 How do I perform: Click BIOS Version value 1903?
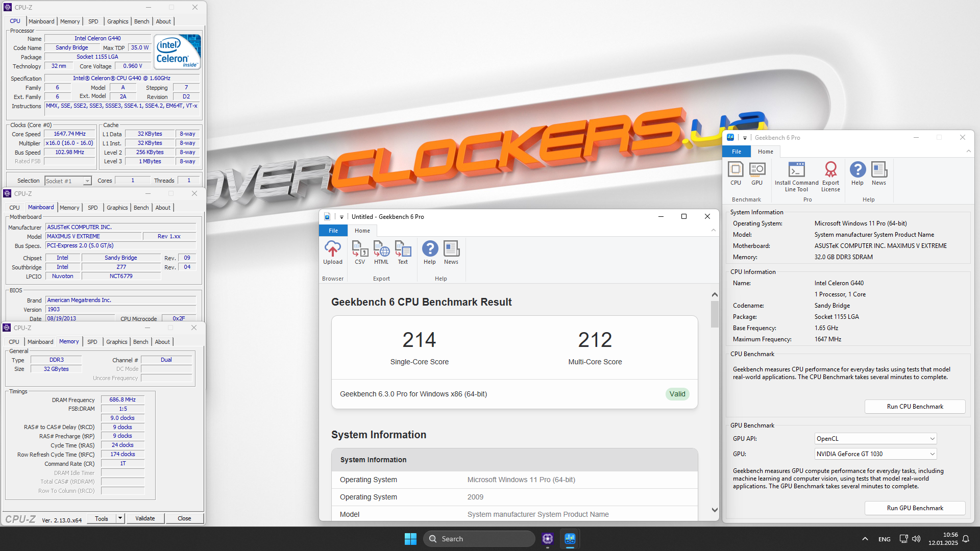point(120,310)
